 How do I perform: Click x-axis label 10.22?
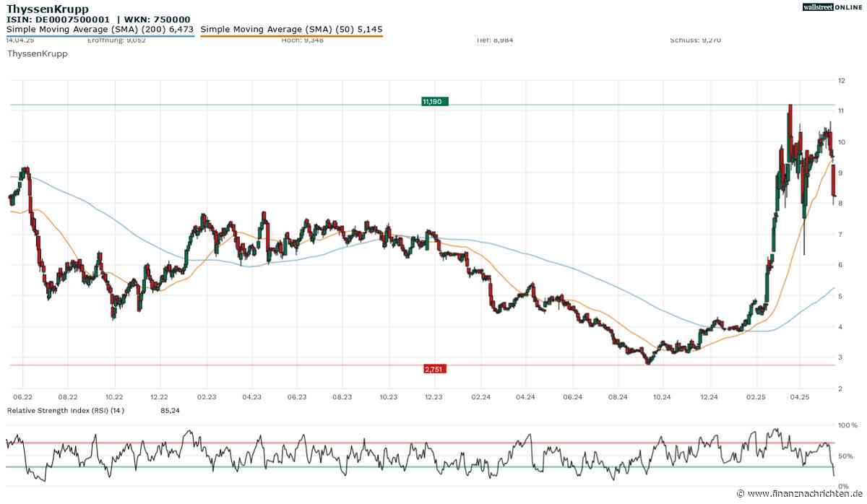click(114, 397)
